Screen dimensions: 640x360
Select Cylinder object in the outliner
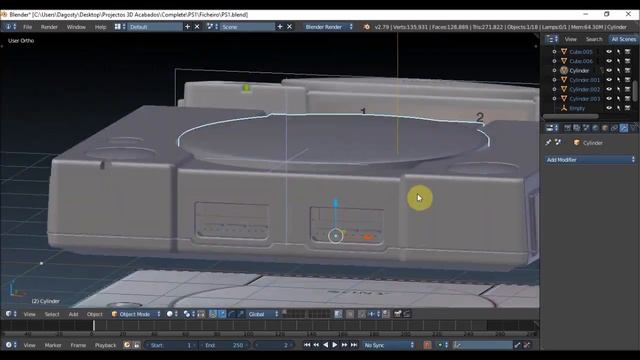[579, 71]
